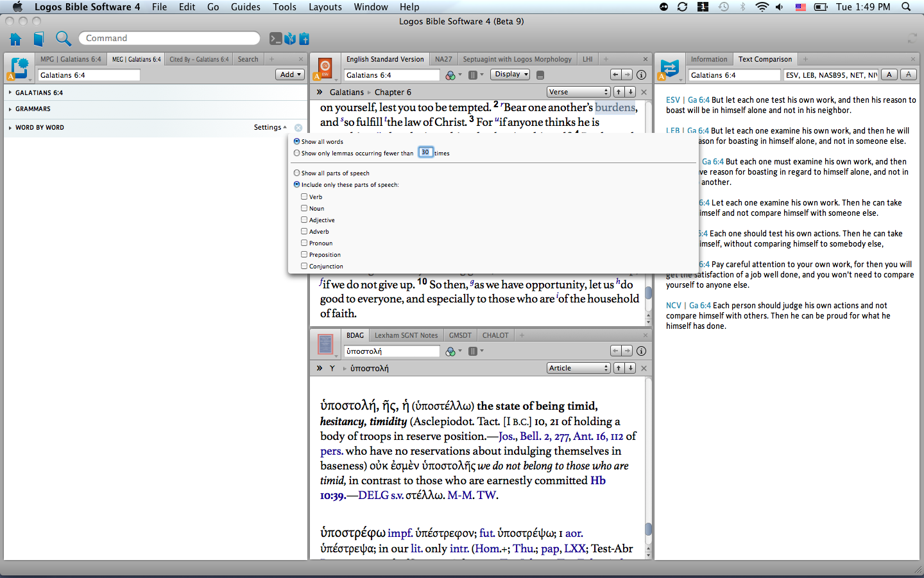Select Show all parts of speech
The width and height of the screenshot is (924, 578).
(296, 173)
